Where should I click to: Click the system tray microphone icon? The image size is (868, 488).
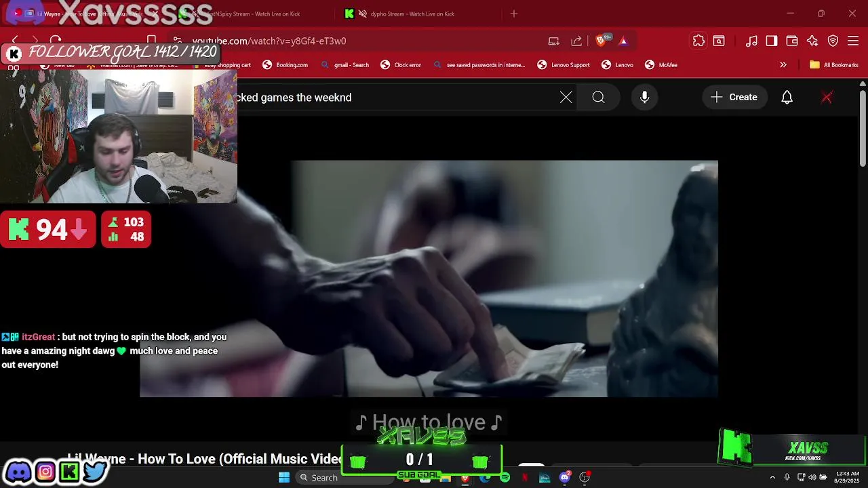pos(787,478)
